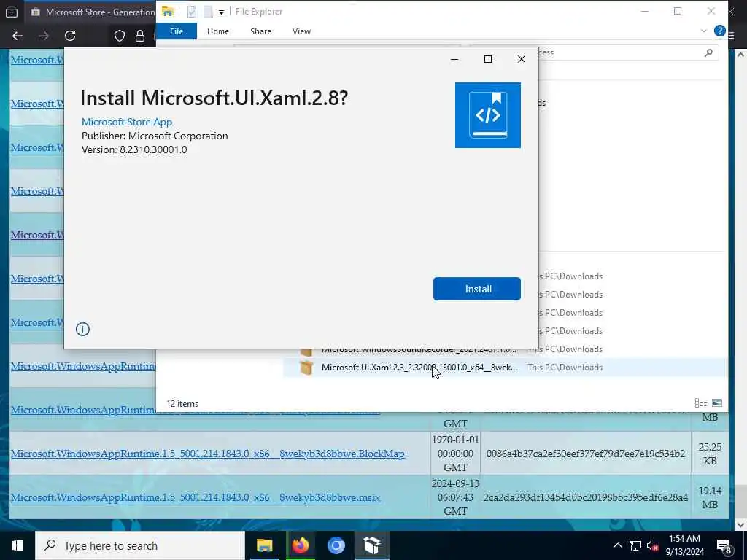
Task: Click the Microsoft.UI.Xaml package logo icon
Action: pyautogui.click(x=488, y=115)
